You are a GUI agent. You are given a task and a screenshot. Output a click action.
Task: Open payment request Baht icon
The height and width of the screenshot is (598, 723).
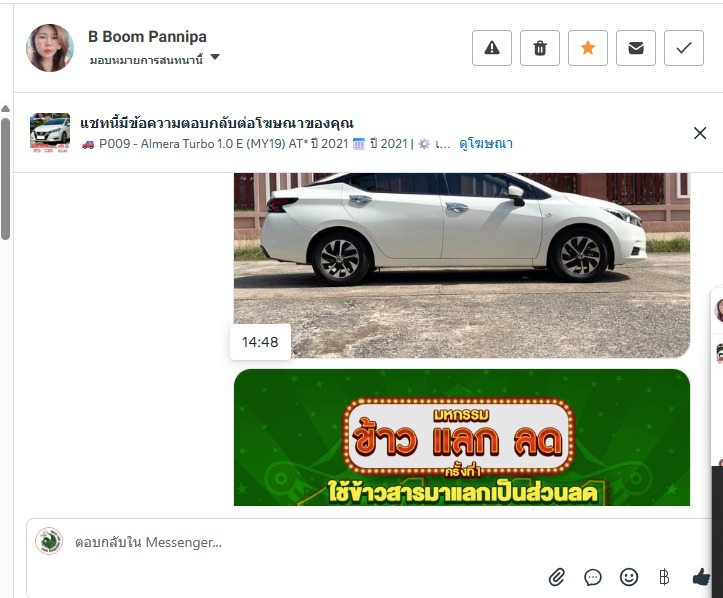click(x=664, y=577)
